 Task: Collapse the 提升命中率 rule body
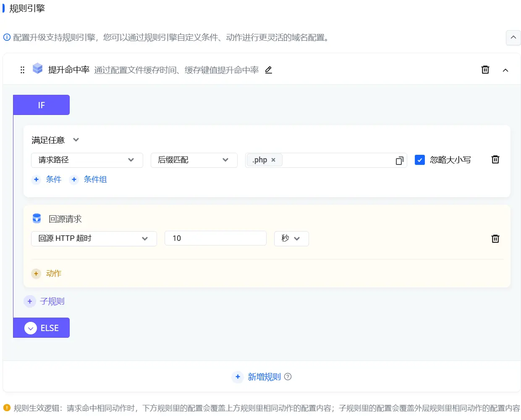tap(505, 70)
